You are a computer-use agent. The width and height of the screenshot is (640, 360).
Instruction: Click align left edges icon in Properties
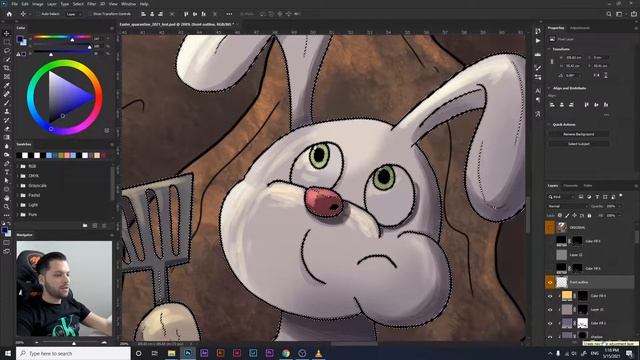552,105
